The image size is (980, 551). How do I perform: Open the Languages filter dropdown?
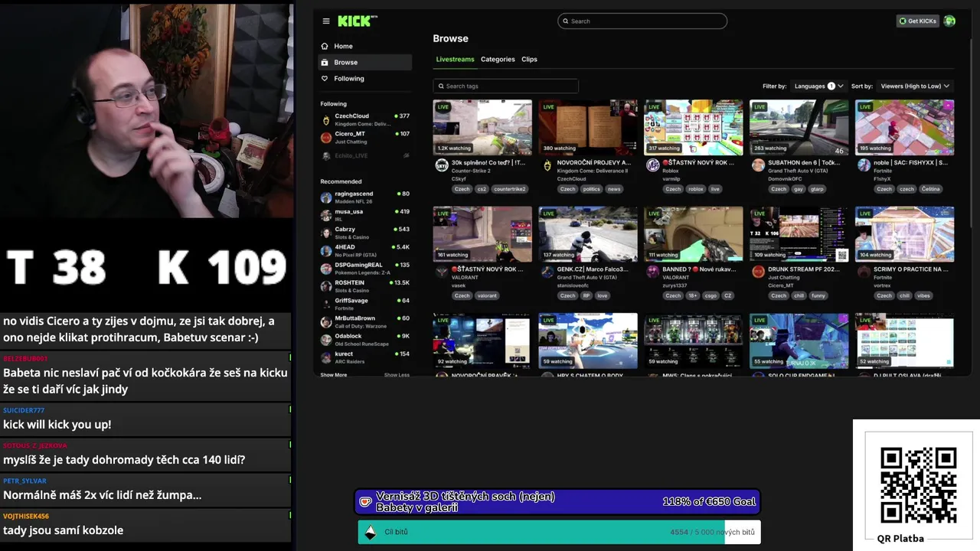tap(818, 86)
